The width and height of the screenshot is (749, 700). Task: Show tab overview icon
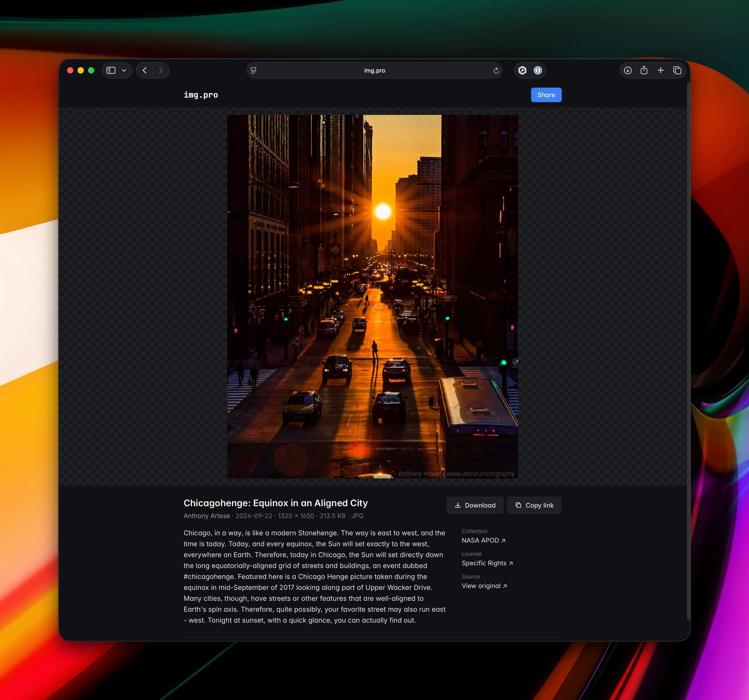pos(677,71)
